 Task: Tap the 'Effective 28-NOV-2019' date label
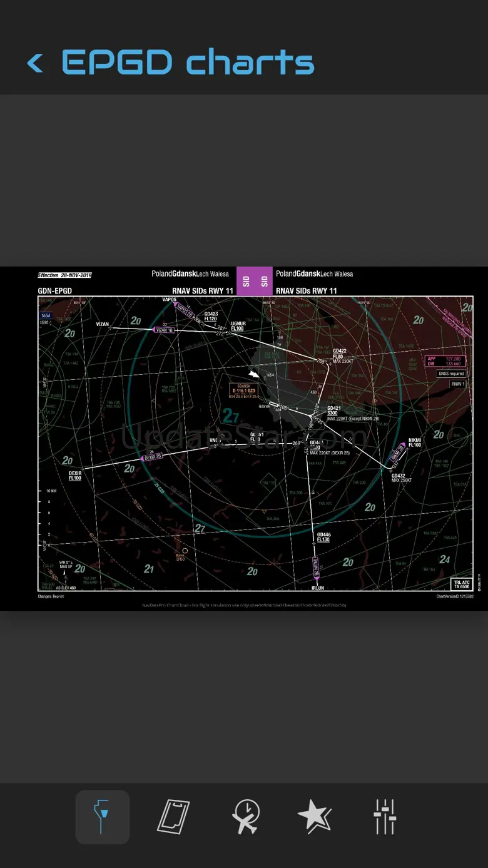[64, 275]
